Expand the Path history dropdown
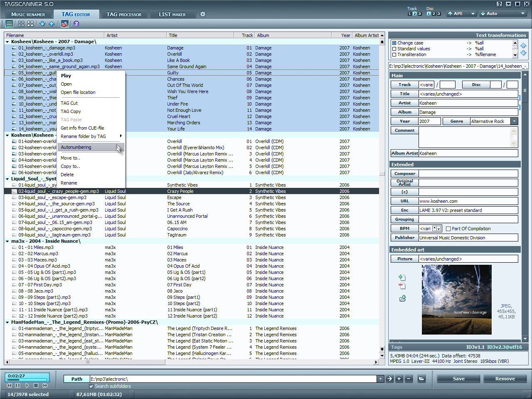The width and height of the screenshot is (532, 399). click(380, 379)
